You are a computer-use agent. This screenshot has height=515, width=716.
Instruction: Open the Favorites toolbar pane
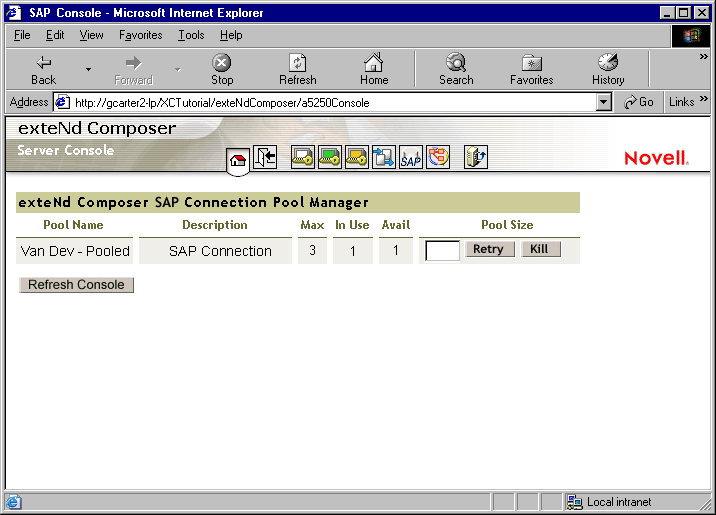point(532,70)
